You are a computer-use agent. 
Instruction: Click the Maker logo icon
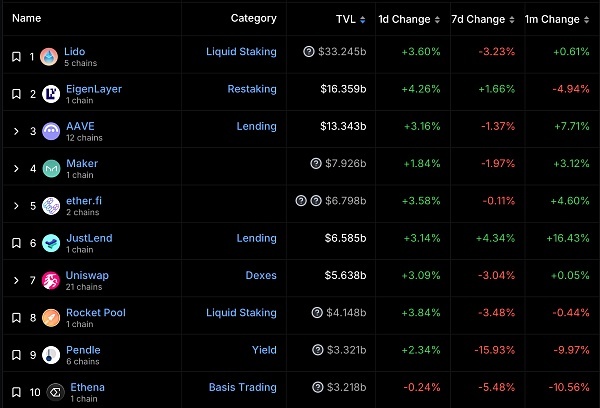51,168
